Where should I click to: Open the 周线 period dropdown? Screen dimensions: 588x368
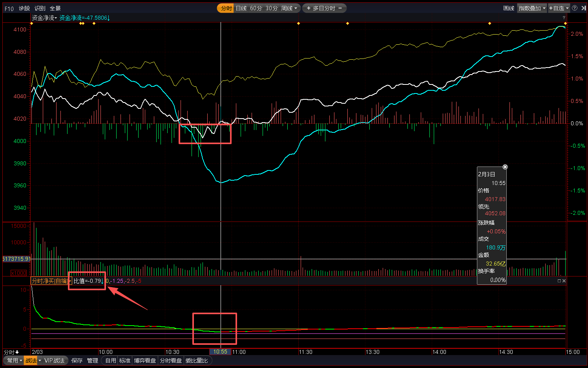coord(289,8)
